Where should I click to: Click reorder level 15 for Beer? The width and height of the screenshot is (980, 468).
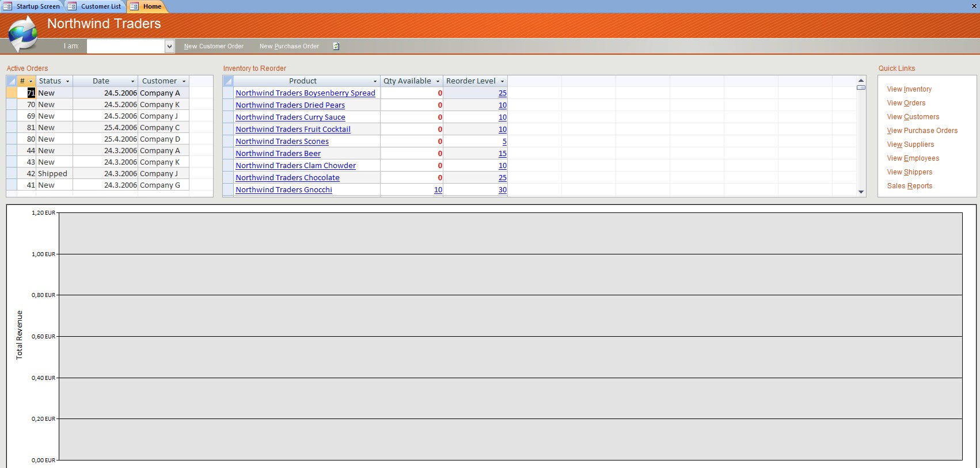(x=503, y=153)
